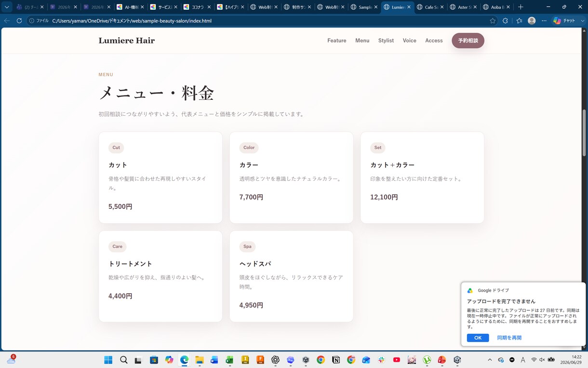Open Google Chrome from taskbar
This screenshot has height=368, width=588.
coord(321,360)
